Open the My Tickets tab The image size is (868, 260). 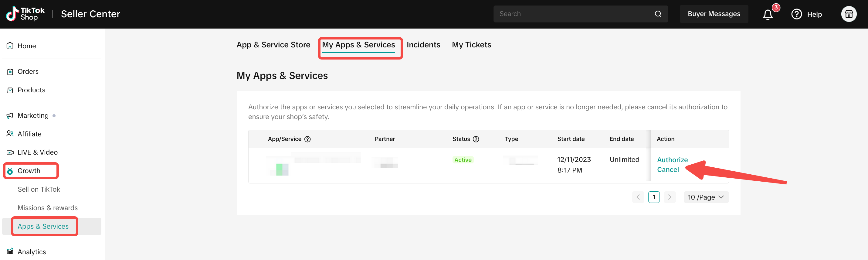(471, 45)
